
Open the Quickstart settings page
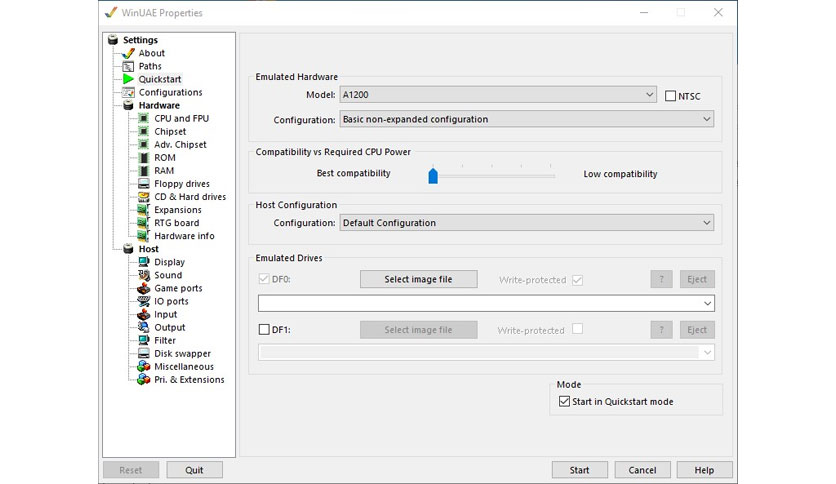160,79
